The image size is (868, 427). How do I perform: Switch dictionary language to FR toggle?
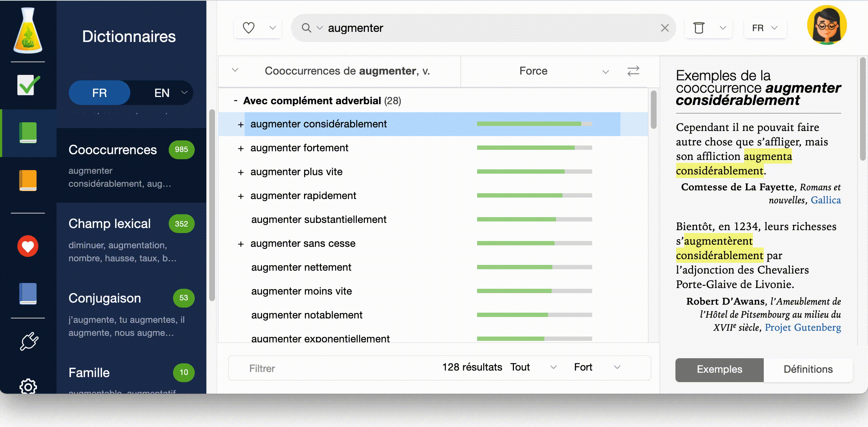pos(99,93)
